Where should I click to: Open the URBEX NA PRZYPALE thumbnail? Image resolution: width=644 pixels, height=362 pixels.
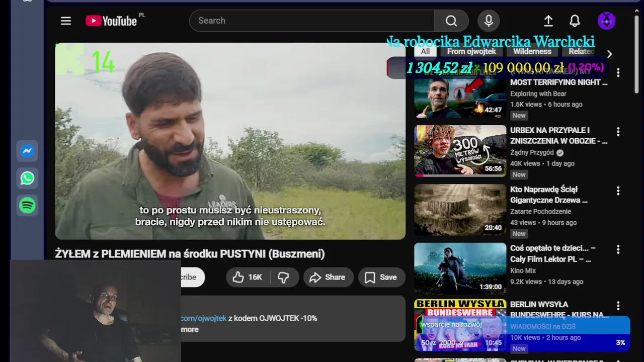[460, 151]
